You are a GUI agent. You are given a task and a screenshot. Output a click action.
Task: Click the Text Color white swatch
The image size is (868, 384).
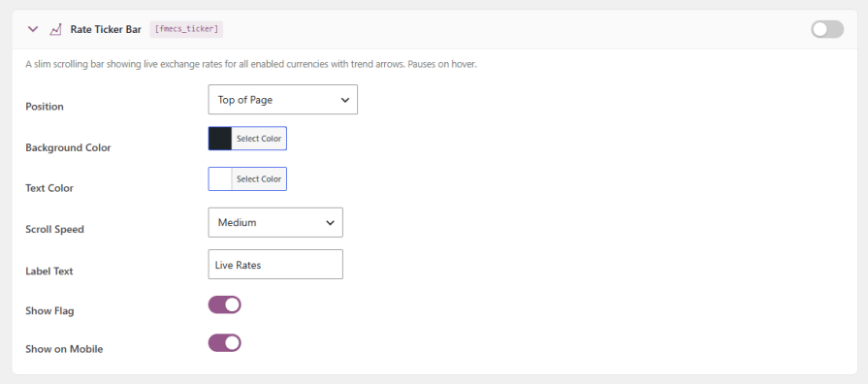point(220,178)
